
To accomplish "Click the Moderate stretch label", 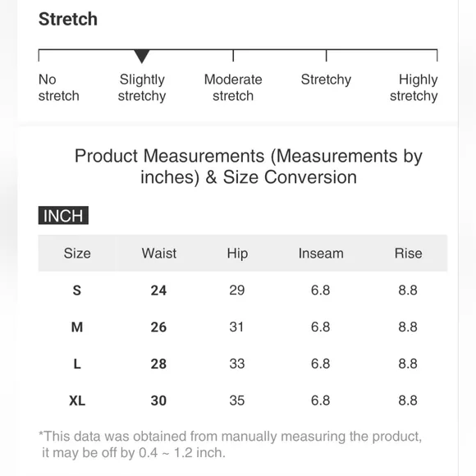I will (233, 88).
